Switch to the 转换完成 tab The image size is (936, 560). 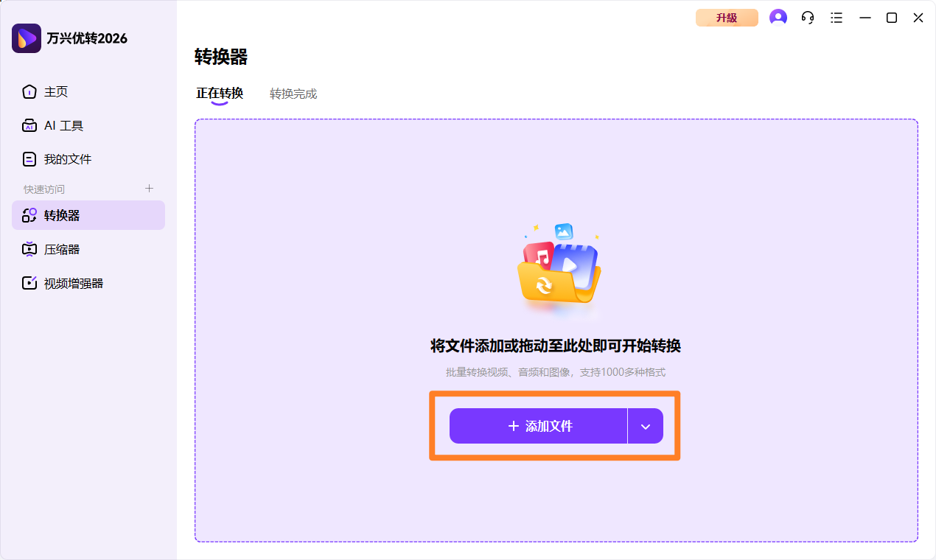[x=293, y=94]
